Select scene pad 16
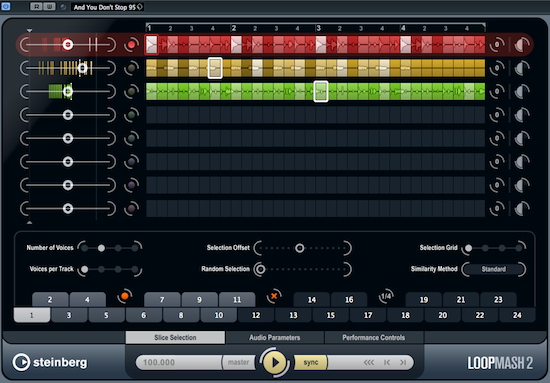This screenshot has width=550, height=383. click(x=349, y=300)
